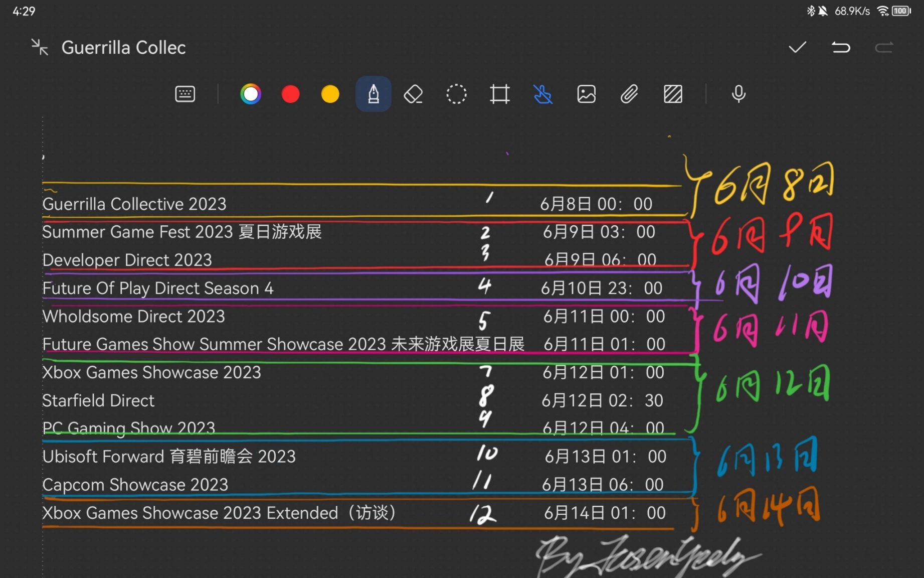Toggle finger touch drawing mode
The width and height of the screenshot is (924, 578).
point(543,94)
